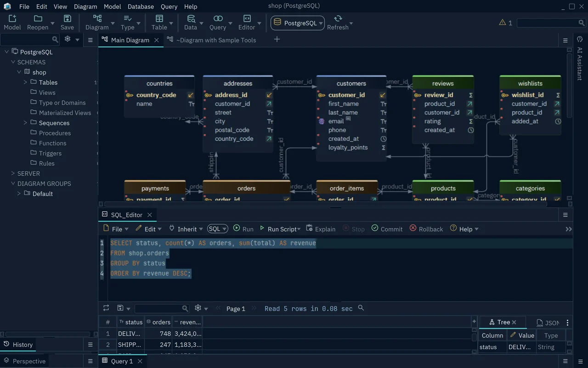
Task: Expand the Sequences folder in the tree
Action: (x=26, y=123)
